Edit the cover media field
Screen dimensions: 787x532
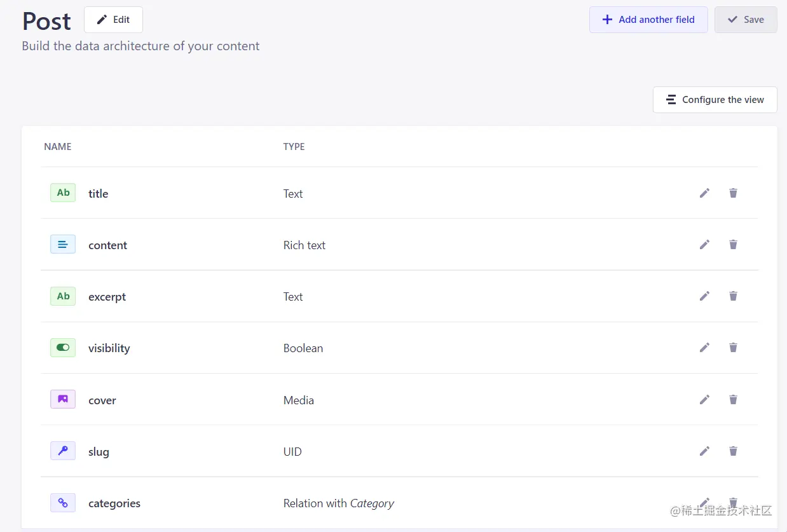pyautogui.click(x=704, y=400)
